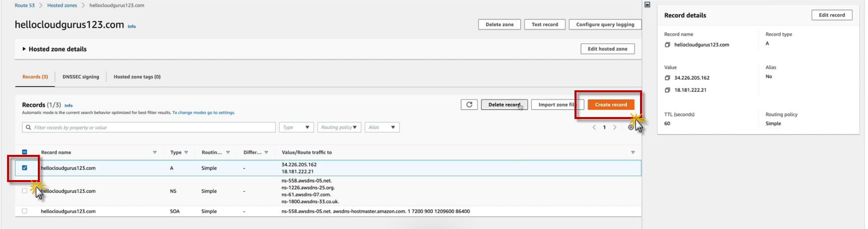Open Route 53 breadcrumb link
Image resolution: width=868 pixels, height=229 pixels.
click(25, 6)
